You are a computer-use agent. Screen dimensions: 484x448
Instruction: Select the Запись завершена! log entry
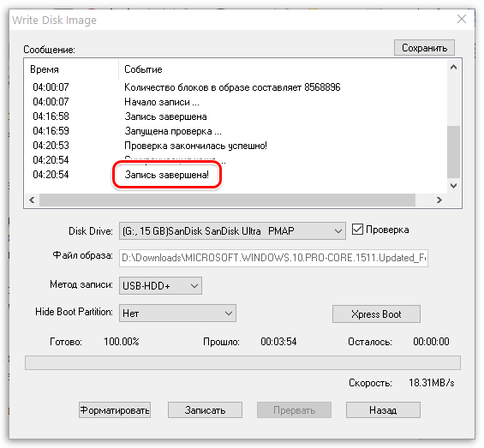167,175
